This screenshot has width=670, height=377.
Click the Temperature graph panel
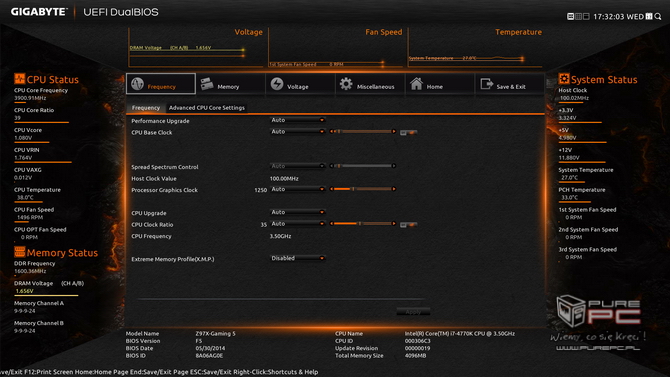tap(475, 48)
